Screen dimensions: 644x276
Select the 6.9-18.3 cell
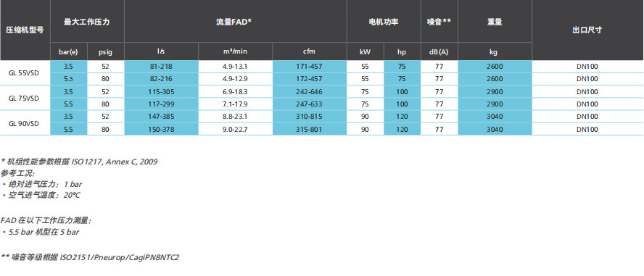236,91
